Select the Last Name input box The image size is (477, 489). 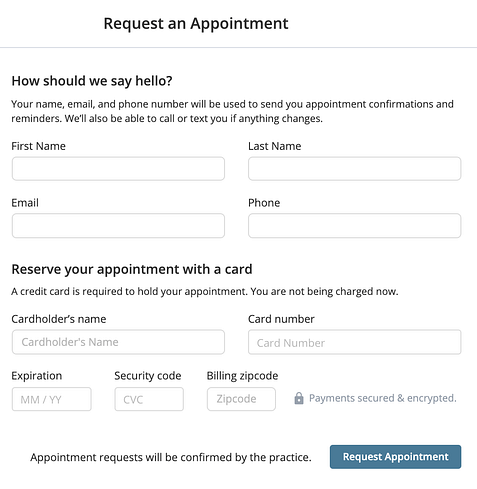355,169
